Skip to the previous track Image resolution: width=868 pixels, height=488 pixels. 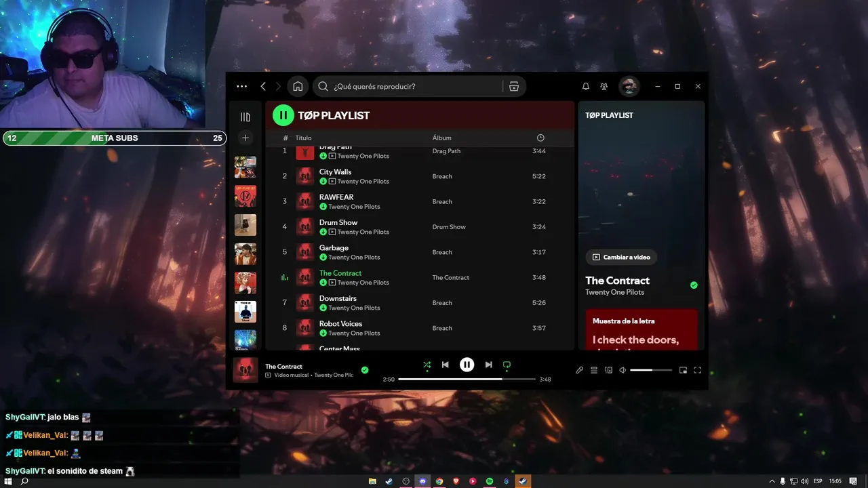click(445, 365)
